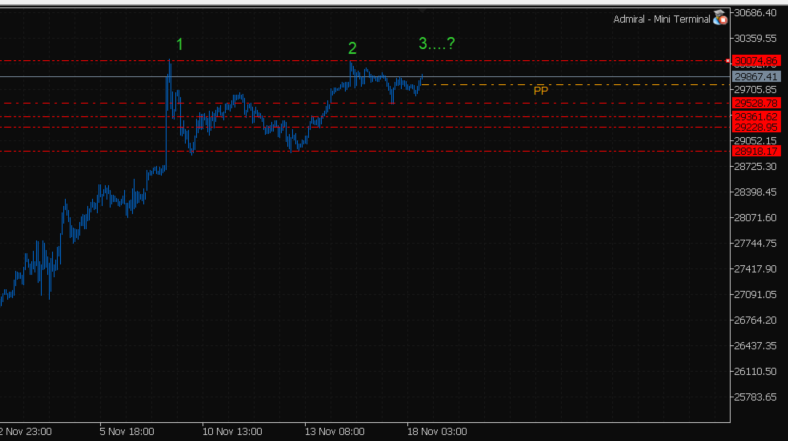Screen dimensions: 788x441
Task: Click the 26764.20 price axis value
Action: 755,320
